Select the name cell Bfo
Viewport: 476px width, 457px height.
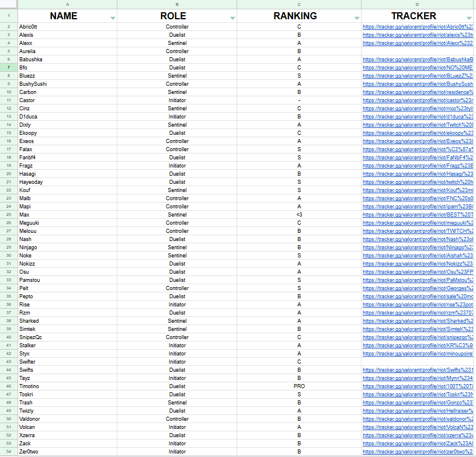[67, 68]
